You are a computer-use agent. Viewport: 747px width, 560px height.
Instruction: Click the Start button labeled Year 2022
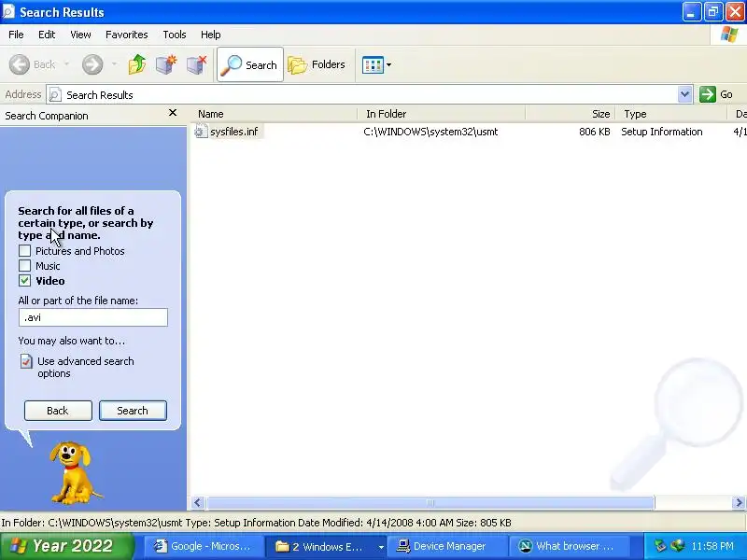tap(66, 546)
